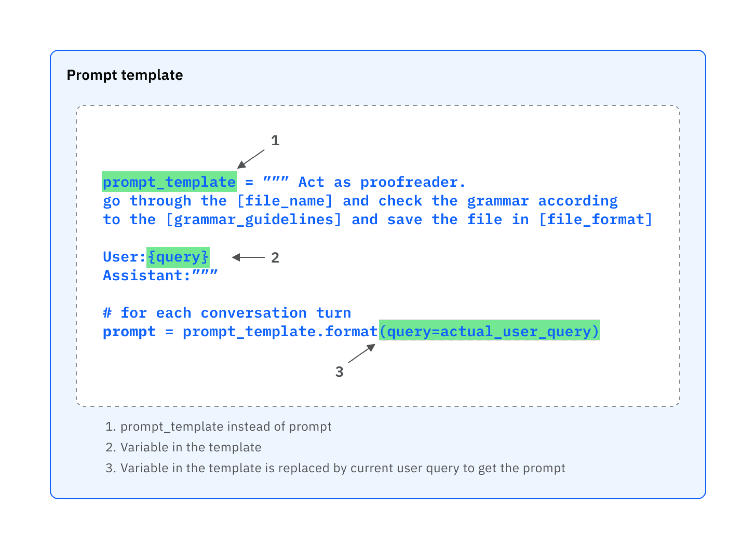Click the Prompt template heading
The height and width of the screenshot is (549, 756).
click(x=125, y=75)
